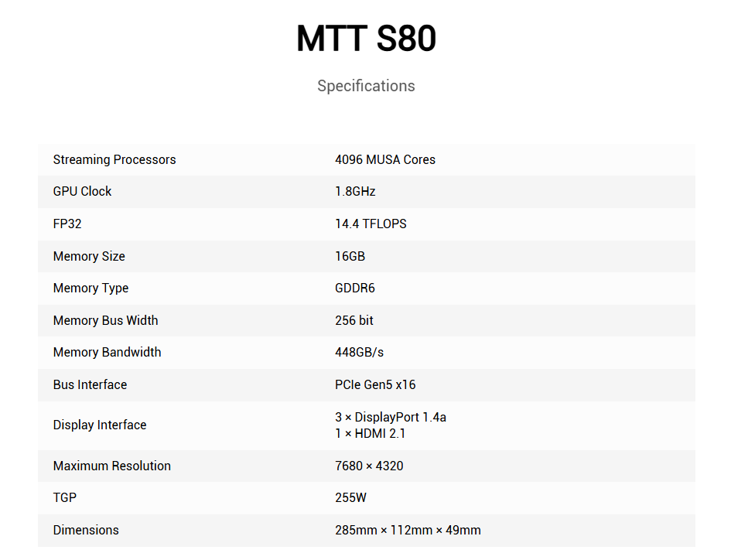Click the MTT S80 heading
Viewport: 731px width, 560px height.
coord(366,39)
